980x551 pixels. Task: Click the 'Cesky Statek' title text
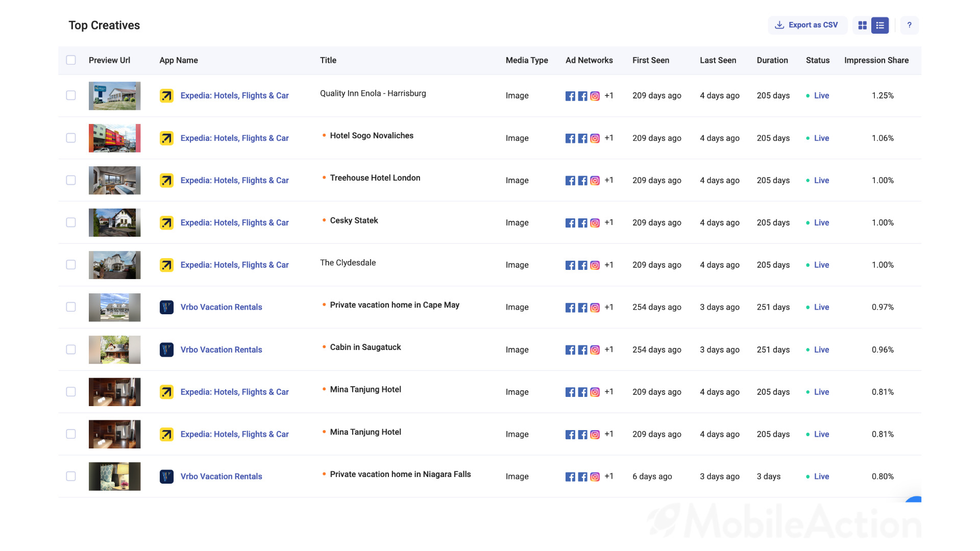354,220
